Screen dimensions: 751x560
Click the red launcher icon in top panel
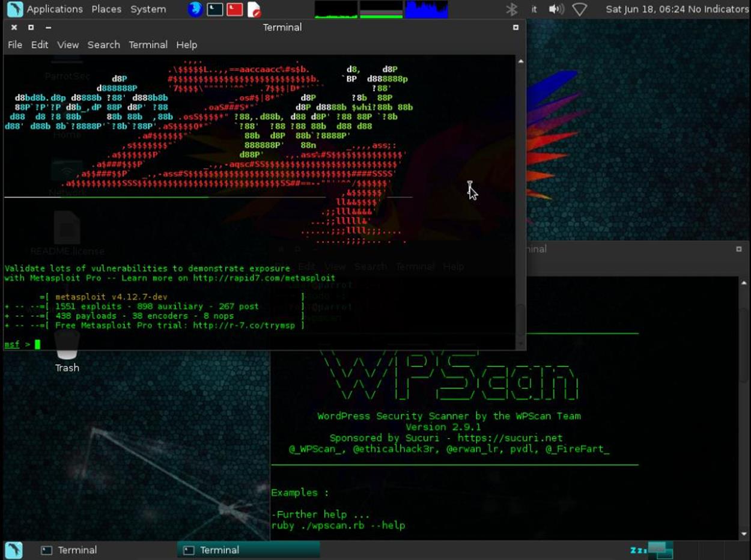(x=235, y=9)
